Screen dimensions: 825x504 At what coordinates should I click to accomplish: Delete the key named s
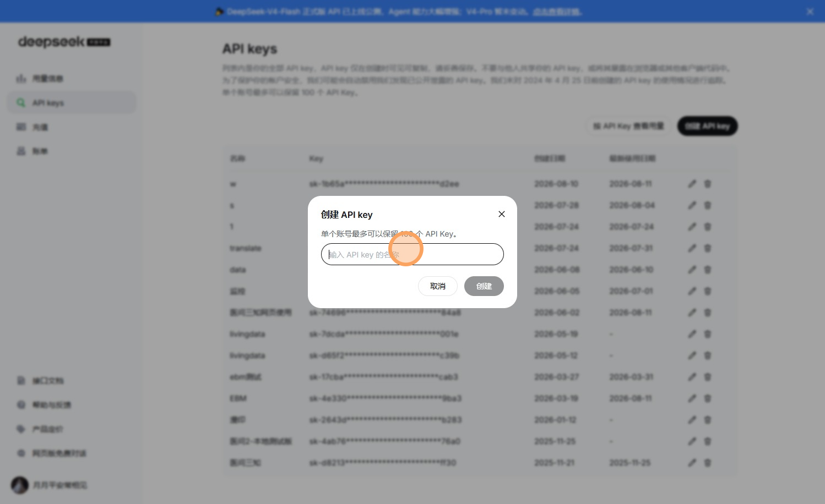tap(708, 205)
